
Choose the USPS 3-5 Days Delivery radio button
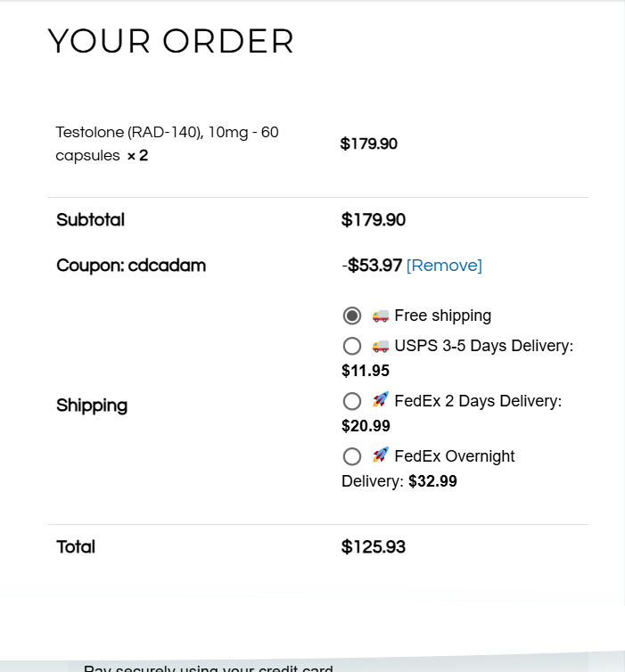[x=352, y=346]
